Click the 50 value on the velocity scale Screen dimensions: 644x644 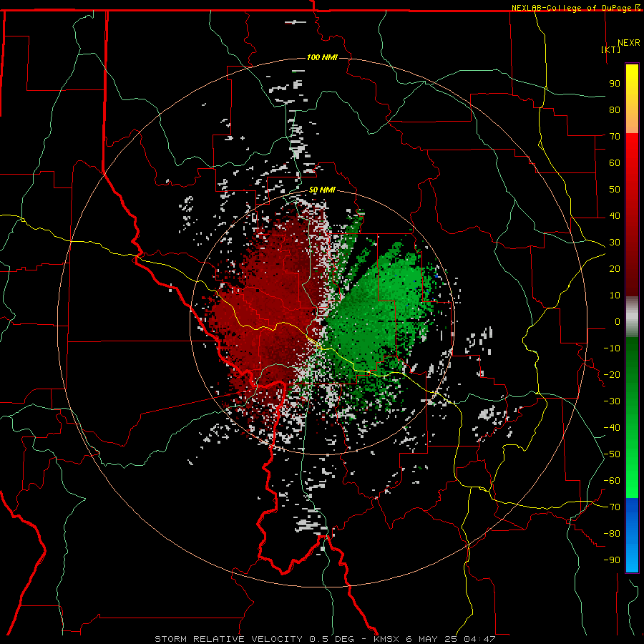[x=615, y=190]
